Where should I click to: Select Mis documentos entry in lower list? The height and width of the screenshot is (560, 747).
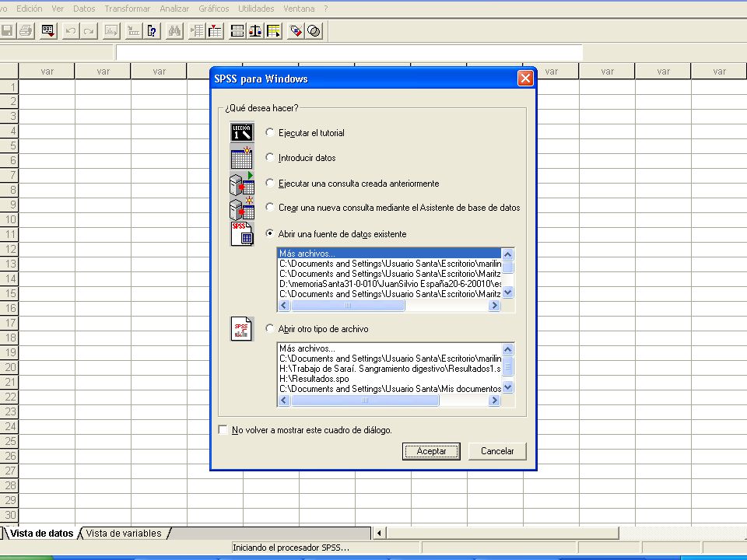coord(389,389)
